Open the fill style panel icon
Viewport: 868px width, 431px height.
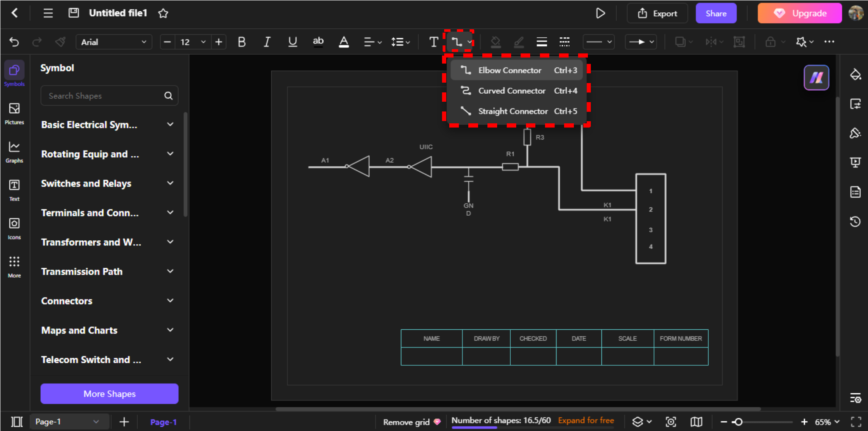click(x=855, y=75)
